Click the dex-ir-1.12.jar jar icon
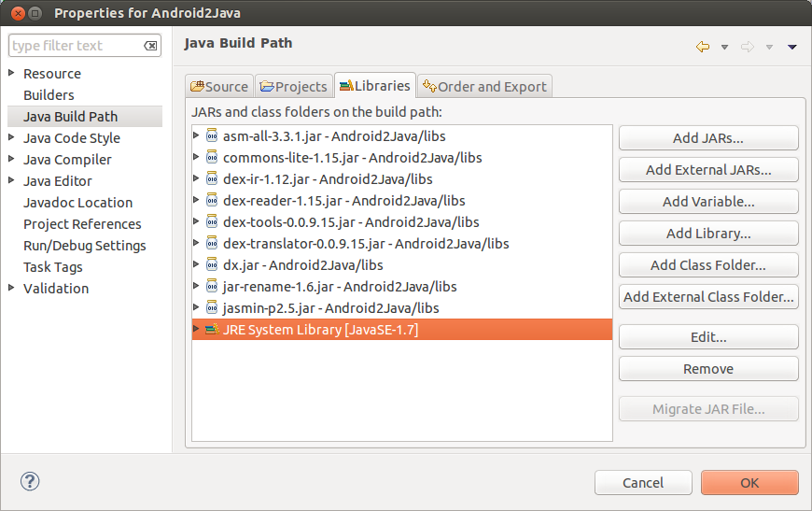 (x=212, y=178)
